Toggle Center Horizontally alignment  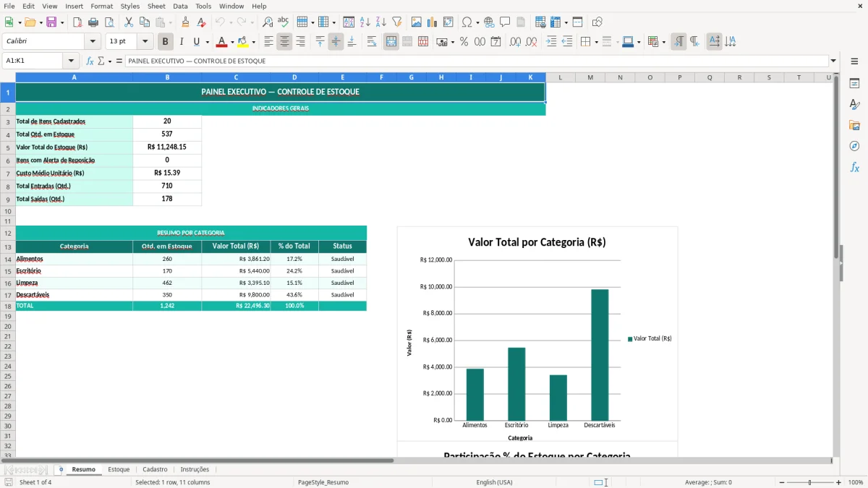[x=284, y=42]
